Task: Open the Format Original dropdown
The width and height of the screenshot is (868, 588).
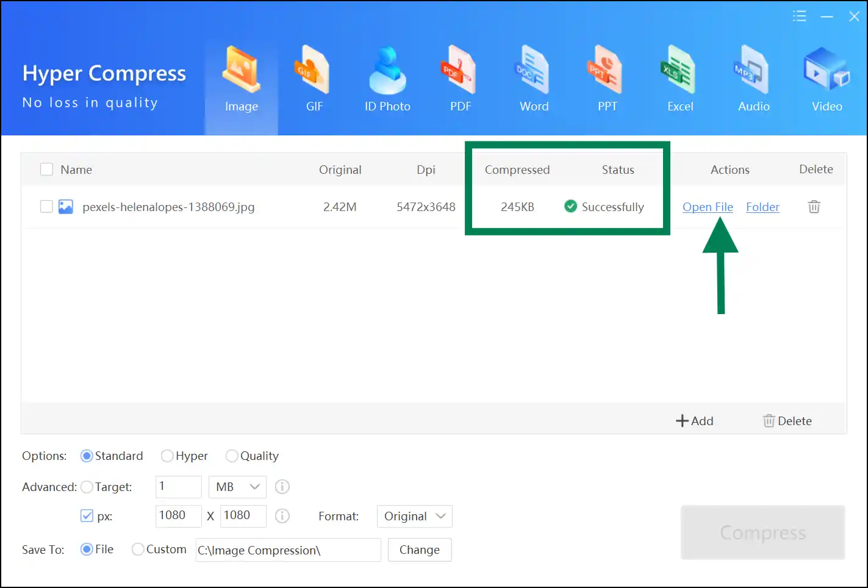Action: click(414, 516)
